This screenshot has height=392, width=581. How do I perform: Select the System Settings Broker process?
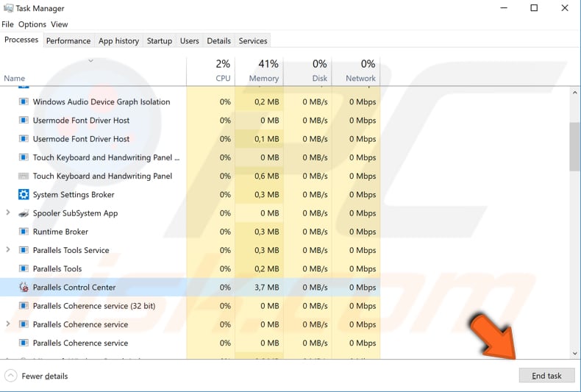(x=190, y=194)
